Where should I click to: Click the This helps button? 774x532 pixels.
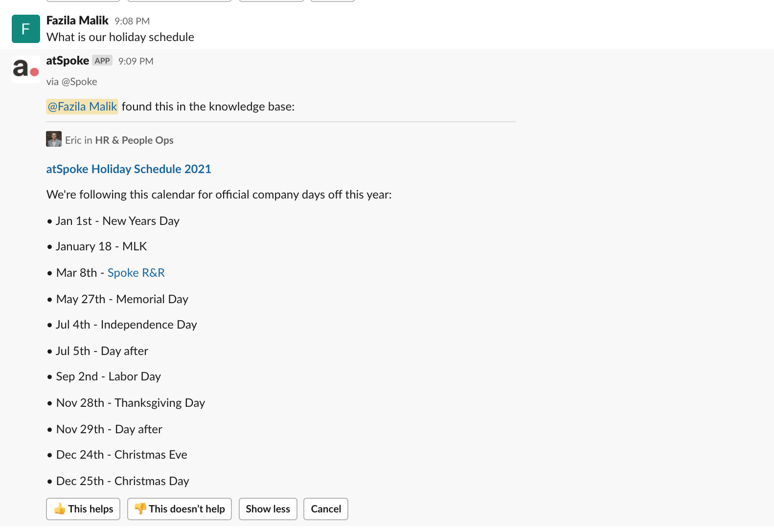coord(83,509)
